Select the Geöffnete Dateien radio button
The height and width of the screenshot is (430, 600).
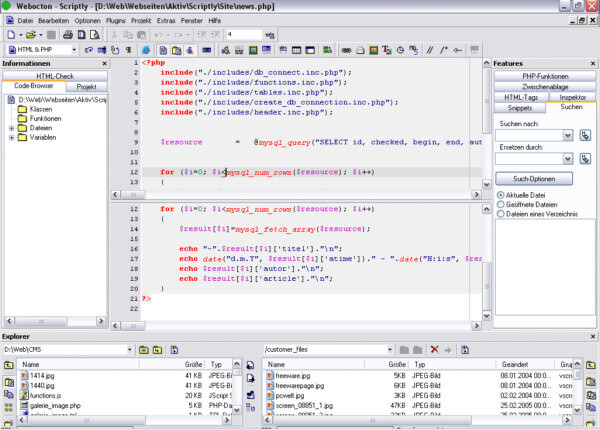coord(501,204)
